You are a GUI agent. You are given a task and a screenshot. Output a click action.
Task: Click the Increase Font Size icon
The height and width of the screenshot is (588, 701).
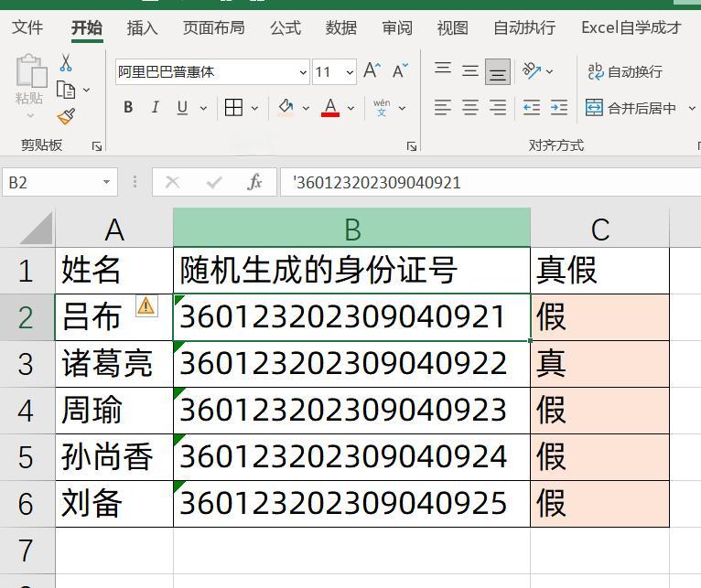372,71
